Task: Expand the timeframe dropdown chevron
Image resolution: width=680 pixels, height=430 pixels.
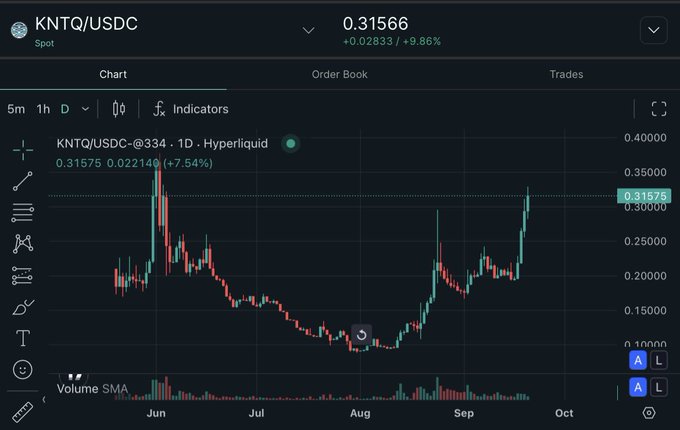Action: [x=85, y=109]
